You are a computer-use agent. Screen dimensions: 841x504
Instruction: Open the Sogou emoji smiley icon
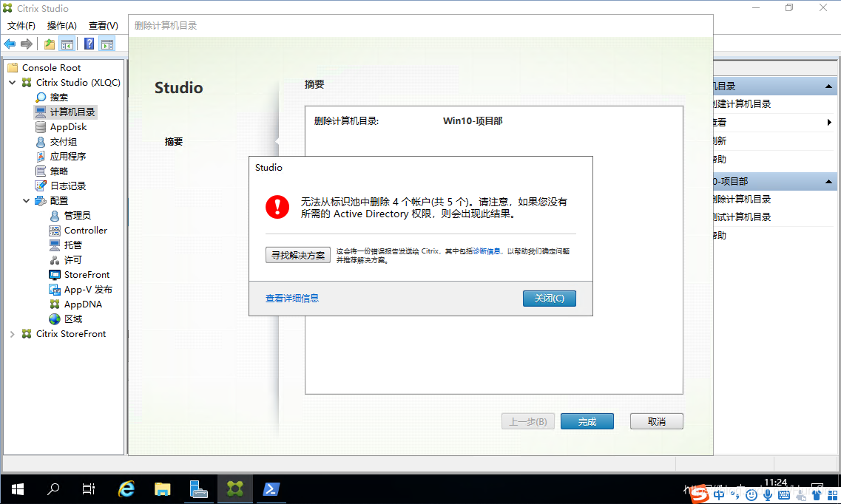click(752, 495)
